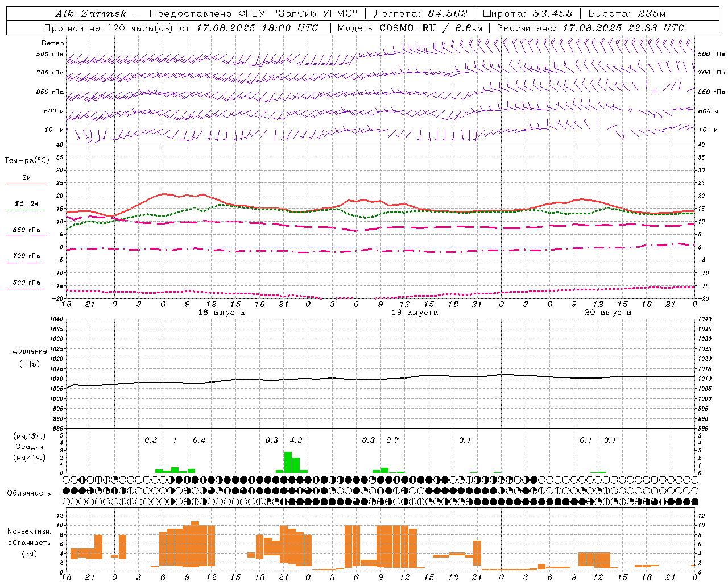Click the 0.7 precipitation total value

[x=392, y=440]
